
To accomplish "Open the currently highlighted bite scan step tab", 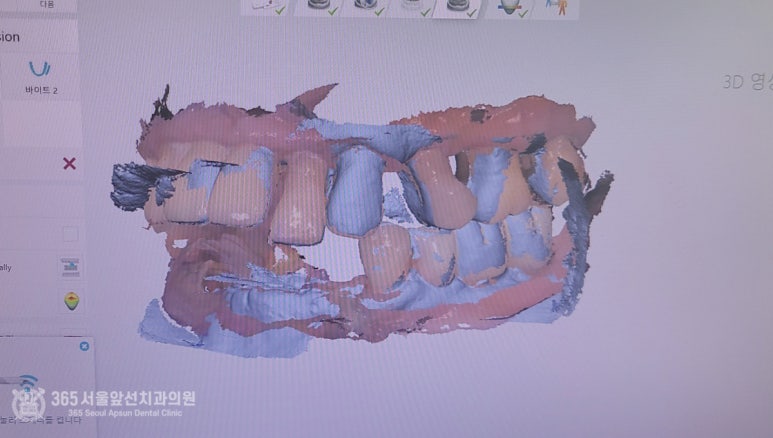I will click(461, 6).
